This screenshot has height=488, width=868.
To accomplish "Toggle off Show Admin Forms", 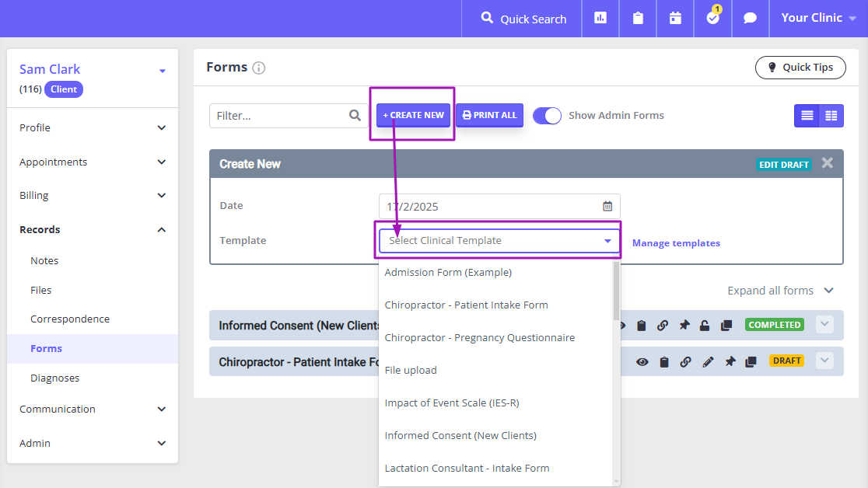I will tap(547, 115).
